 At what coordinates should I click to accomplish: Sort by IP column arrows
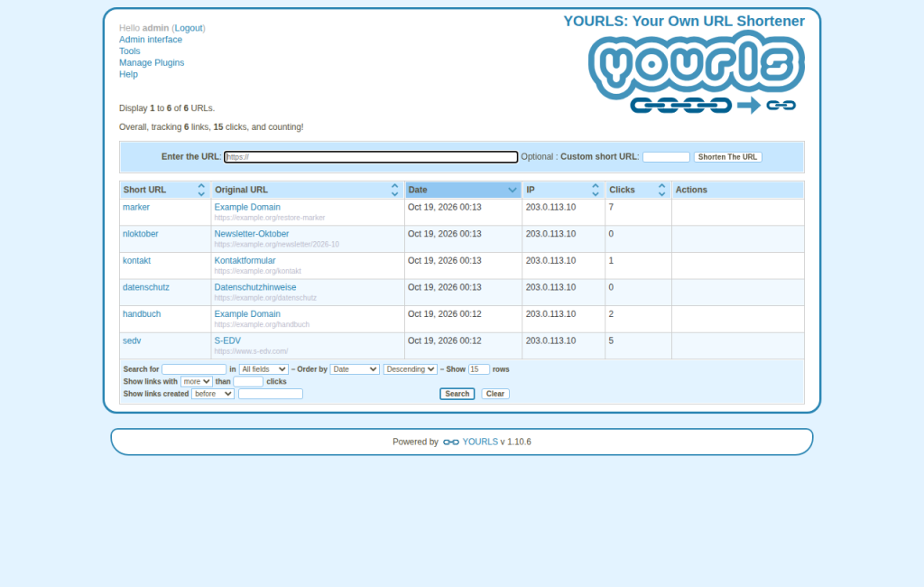(596, 190)
